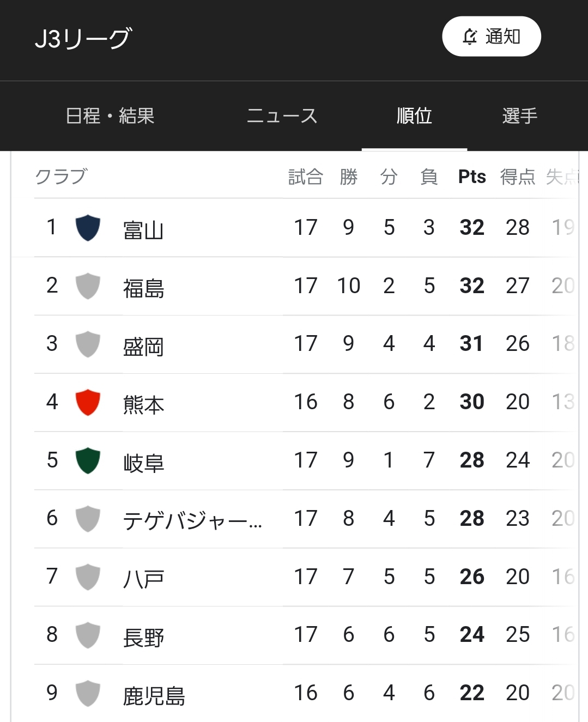This screenshot has height=722, width=588.
Task: Click the grey 盛岡 shield icon
Action: (x=88, y=344)
